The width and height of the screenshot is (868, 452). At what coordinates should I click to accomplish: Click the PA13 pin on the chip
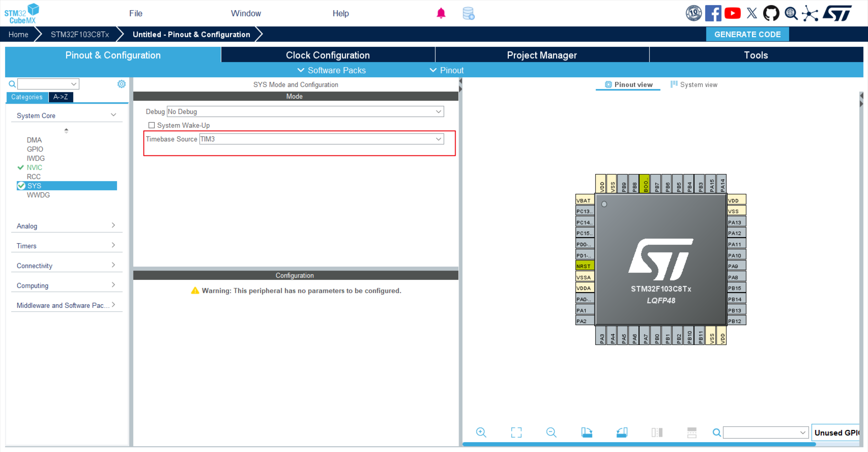[x=736, y=222]
